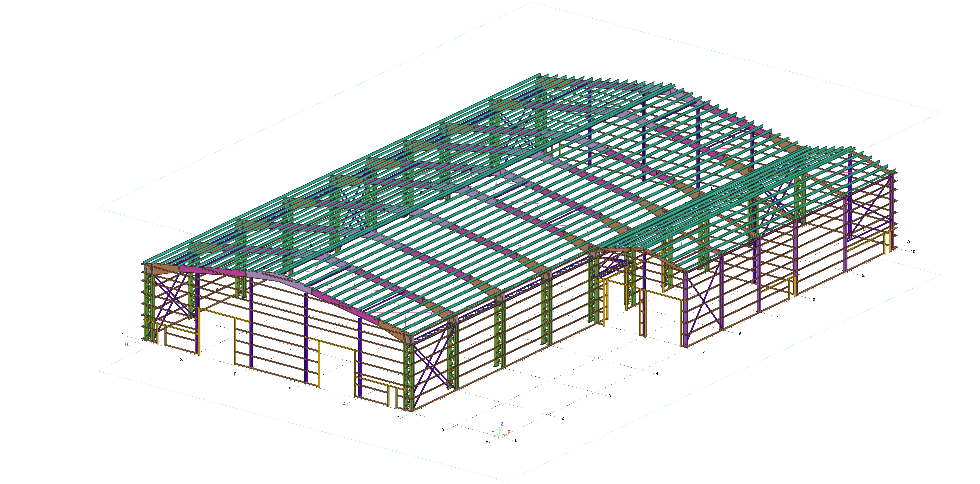This screenshot has width=980, height=484.
Task: Click grid label "D" on the ground outside the gable wall
Action: point(344,403)
